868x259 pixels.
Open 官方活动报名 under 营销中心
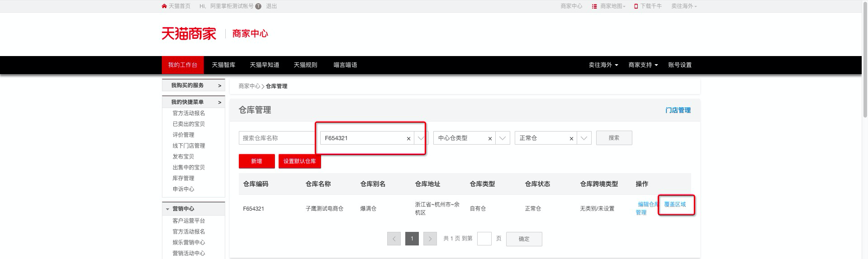pyautogui.click(x=189, y=232)
